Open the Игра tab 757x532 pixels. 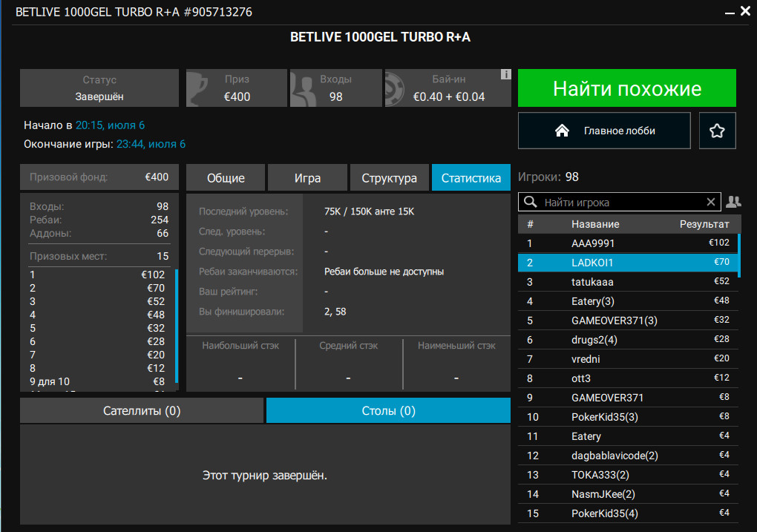point(307,178)
